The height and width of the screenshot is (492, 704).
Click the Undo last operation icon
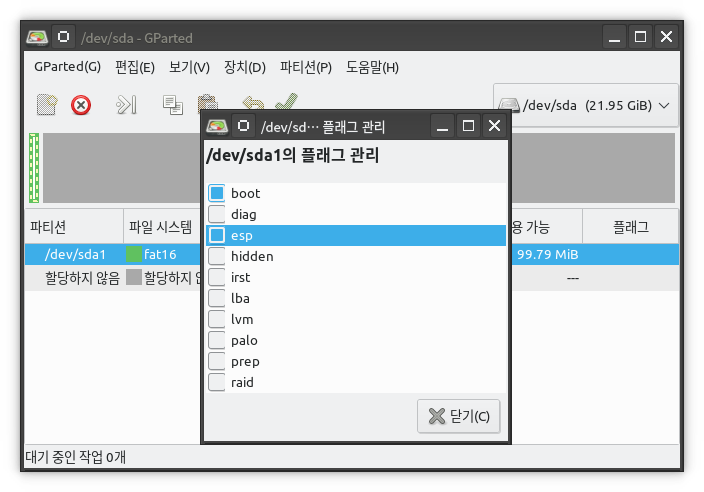point(253,102)
